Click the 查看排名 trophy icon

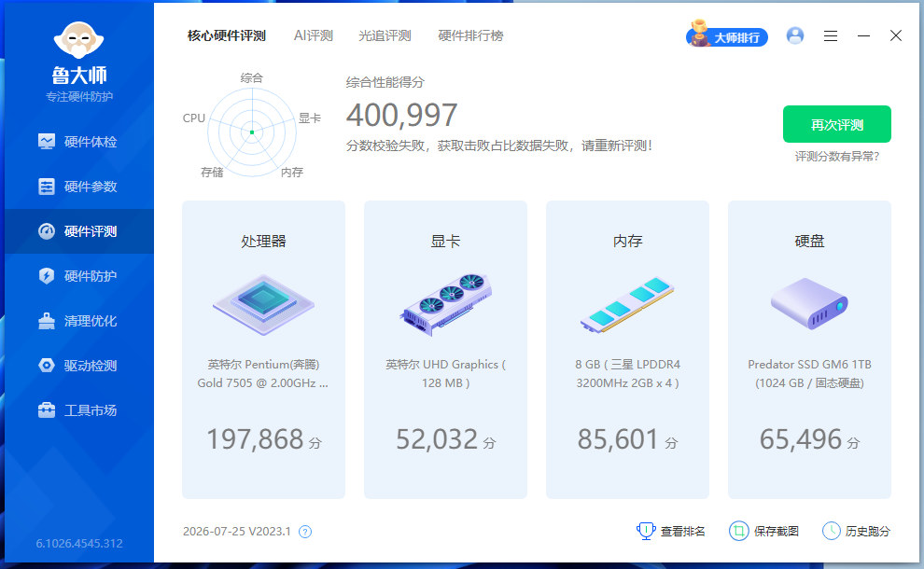[x=646, y=531]
